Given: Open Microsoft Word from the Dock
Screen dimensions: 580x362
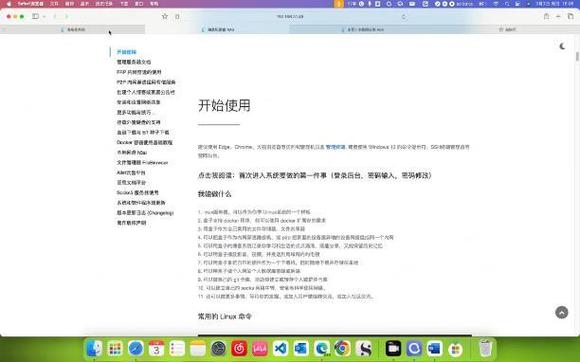Looking at the screenshot, I should (x=435, y=348).
